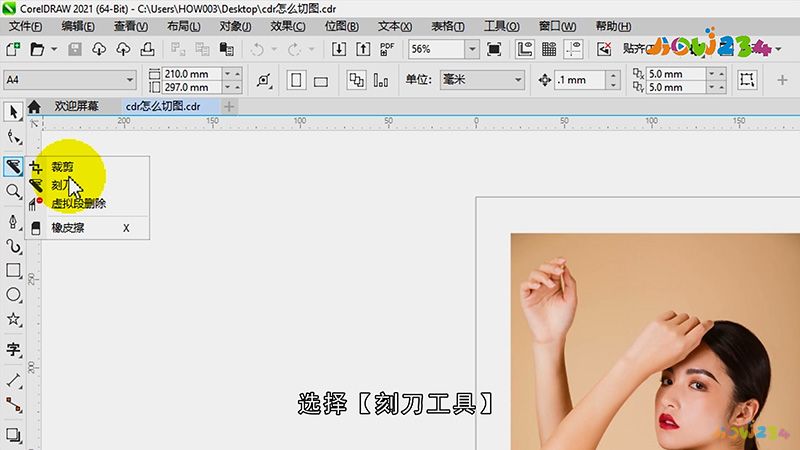Click the Undo arrow

click(x=257, y=49)
